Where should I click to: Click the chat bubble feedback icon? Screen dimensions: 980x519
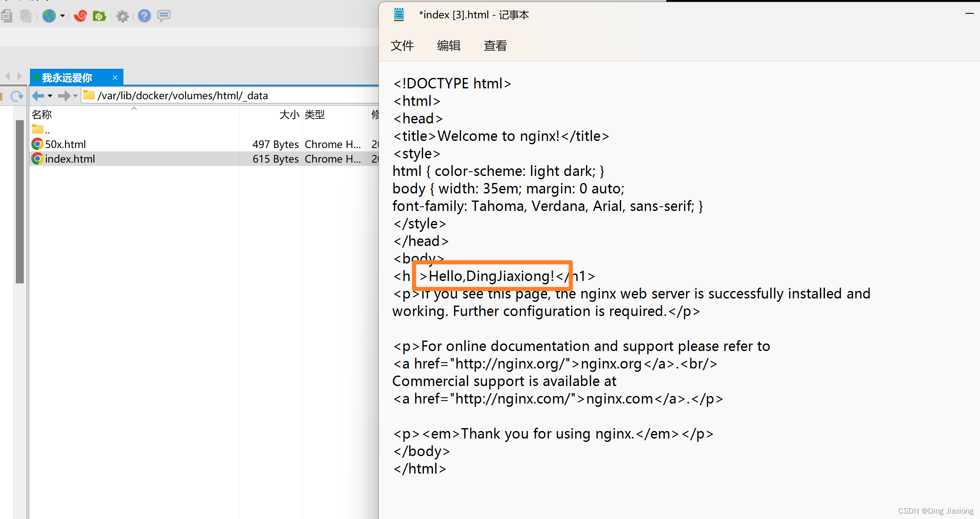click(x=164, y=16)
